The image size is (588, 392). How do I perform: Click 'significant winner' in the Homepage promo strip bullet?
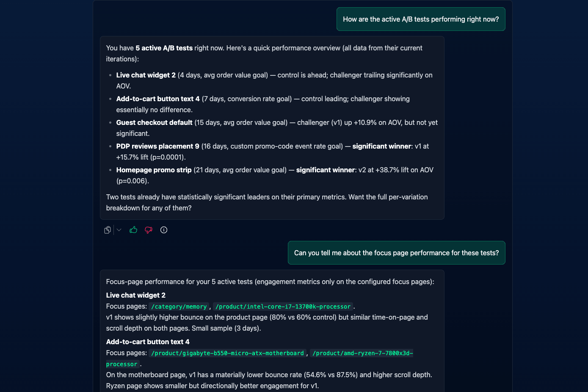(x=326, y=170)
